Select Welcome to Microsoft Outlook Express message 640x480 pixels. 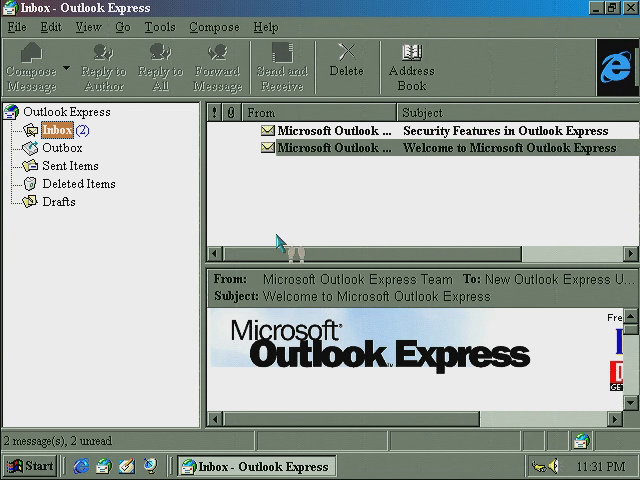tap(509, 148)
